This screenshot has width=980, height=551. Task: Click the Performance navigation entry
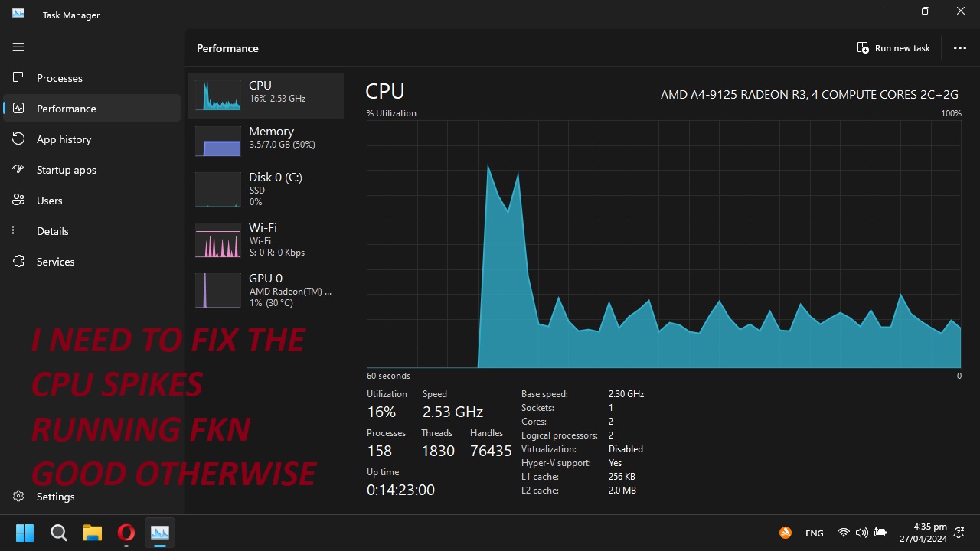click(x=66, y=108)
